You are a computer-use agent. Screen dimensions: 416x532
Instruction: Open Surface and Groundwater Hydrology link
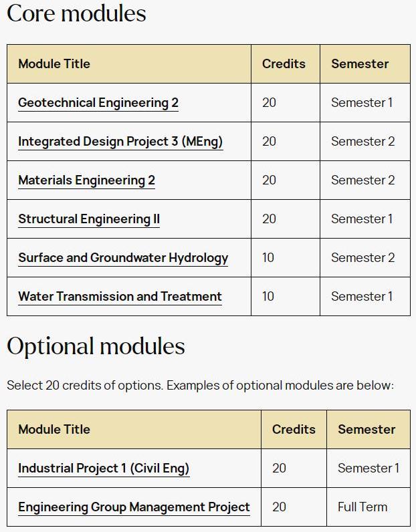coord(123,258)
